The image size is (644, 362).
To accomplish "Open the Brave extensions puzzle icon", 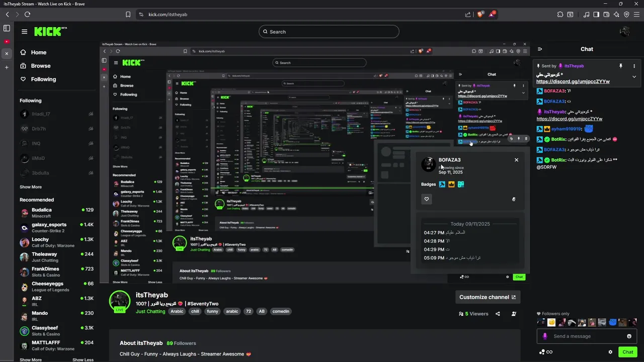I will [560, 15].
